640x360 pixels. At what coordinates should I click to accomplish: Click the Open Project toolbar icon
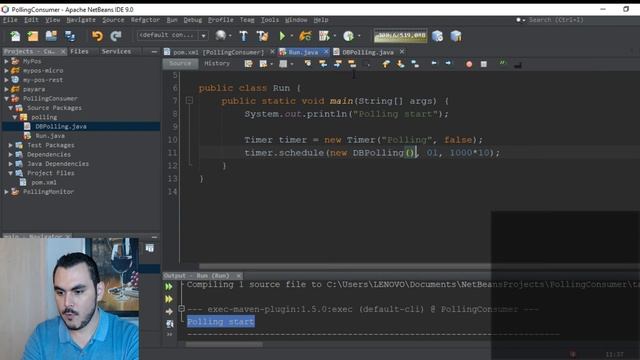click(51, 36)
